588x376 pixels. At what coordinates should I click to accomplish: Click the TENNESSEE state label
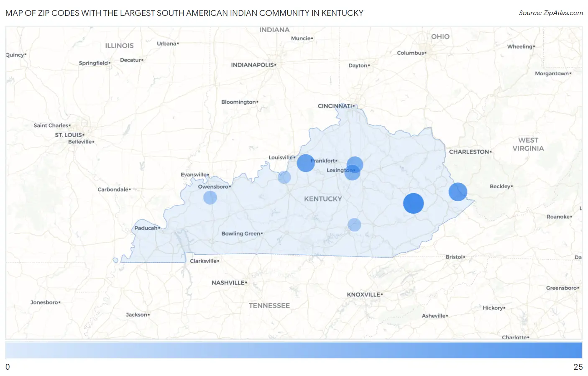tap(269, 306)
